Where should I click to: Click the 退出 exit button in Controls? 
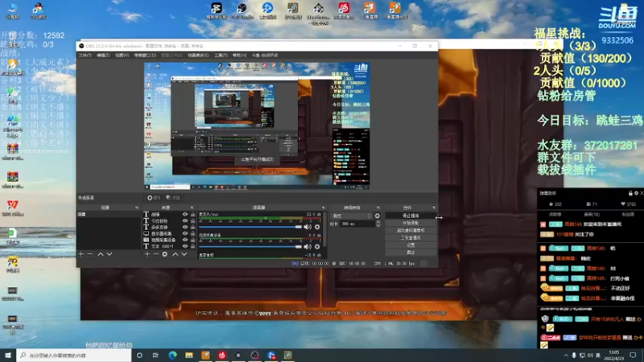411,253
